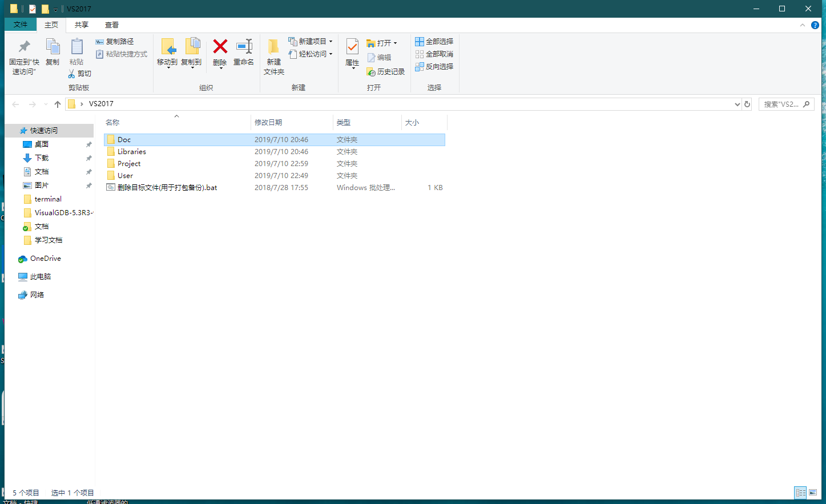Expand the New Item (新建项目) dropdown
This screenshot has height=504, width=826.
pos(331,42)
